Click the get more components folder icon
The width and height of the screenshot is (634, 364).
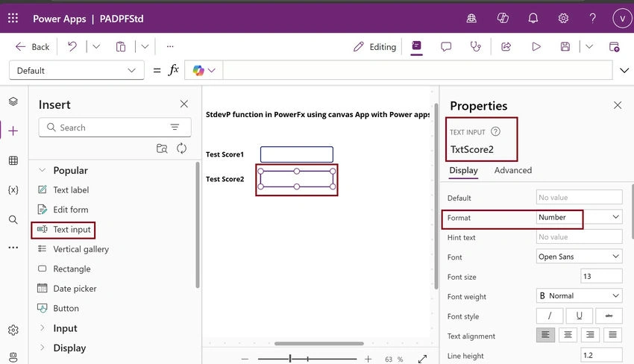click(162, 148)
